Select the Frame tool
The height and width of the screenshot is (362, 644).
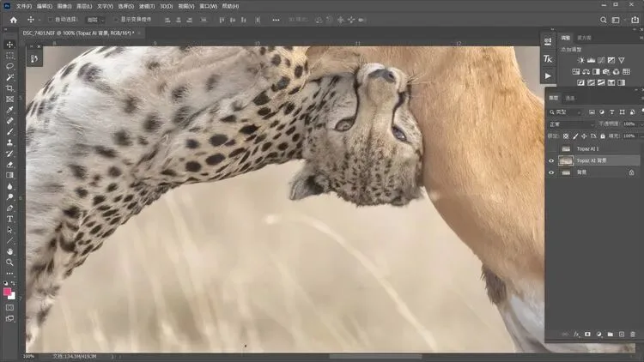pos(9,99)
